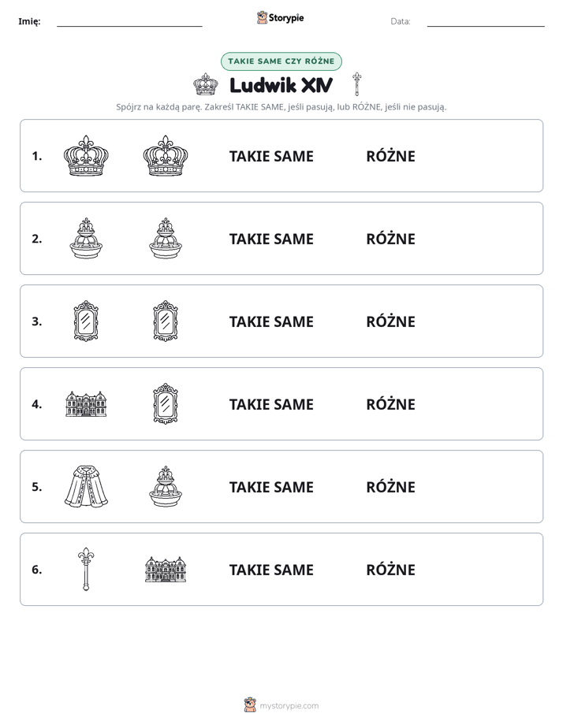Click the scepter icon beside the title

(356, 84)
